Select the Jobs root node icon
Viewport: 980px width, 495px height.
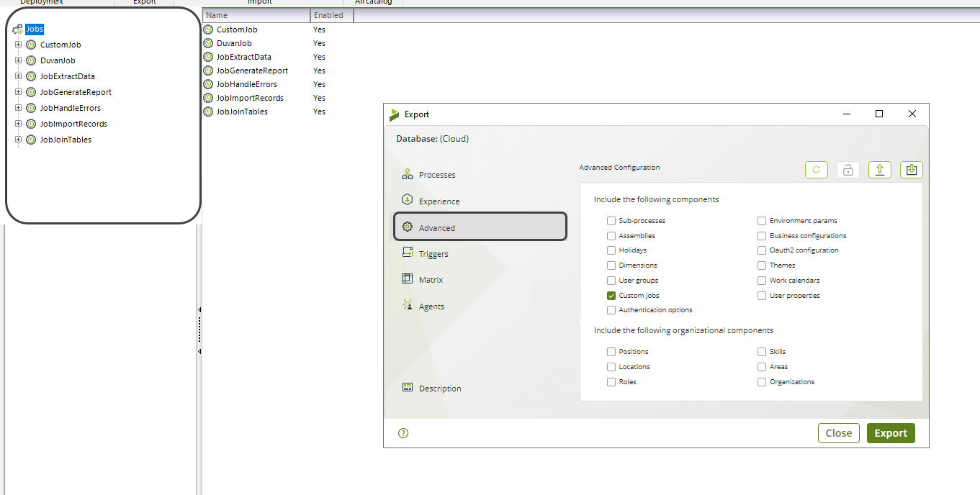point(17,29)
